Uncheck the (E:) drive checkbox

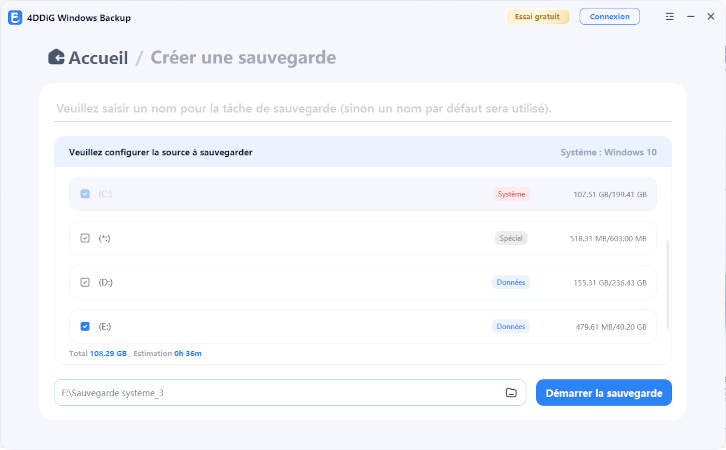pos(85,326)
